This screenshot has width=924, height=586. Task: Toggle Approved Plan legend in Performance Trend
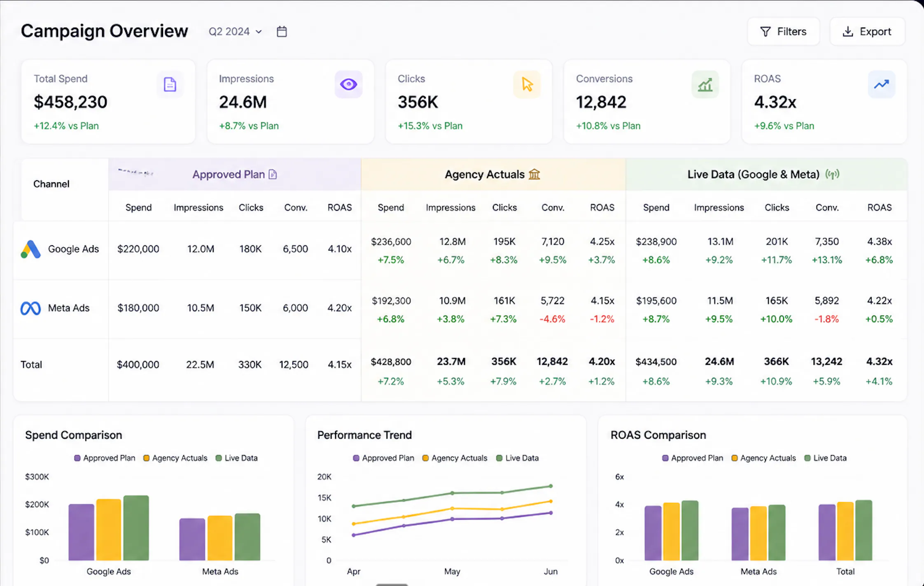[x=384, y=458]
